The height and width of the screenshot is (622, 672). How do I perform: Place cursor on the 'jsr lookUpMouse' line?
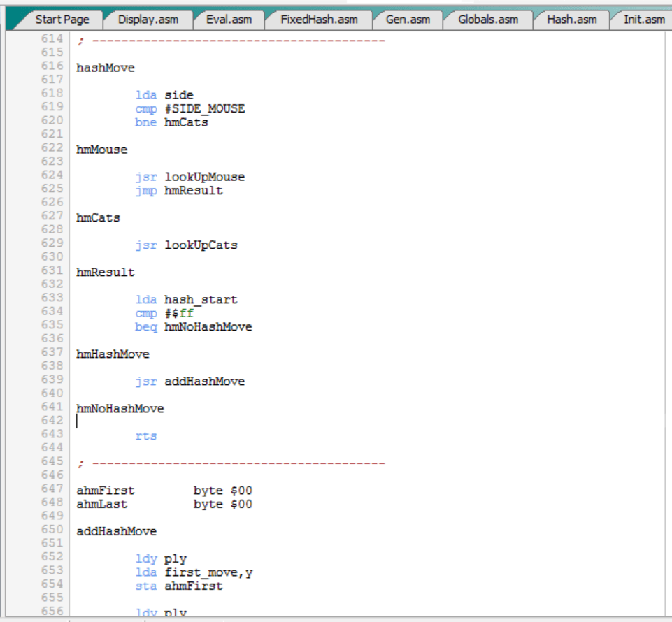[x=190, y=177]
